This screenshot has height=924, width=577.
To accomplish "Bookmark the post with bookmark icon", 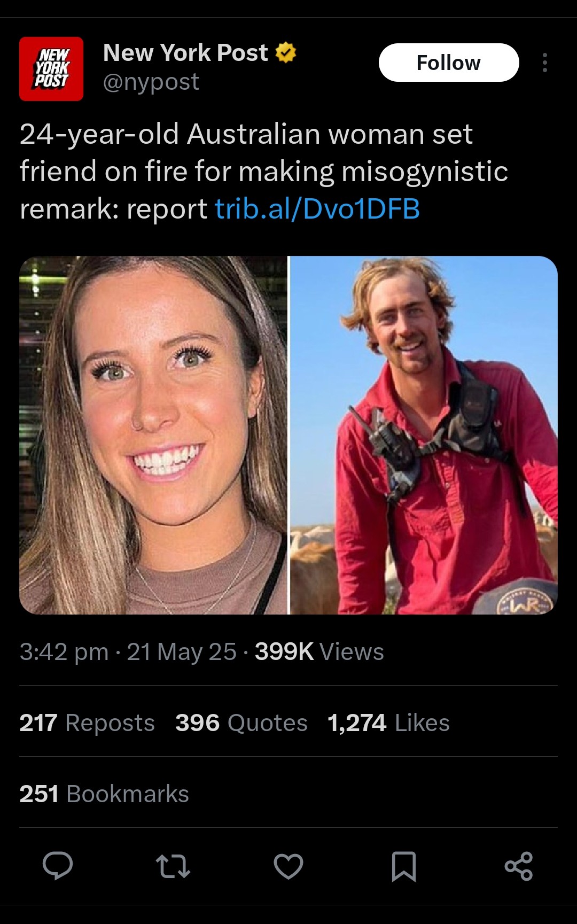I will coord(404,866).
